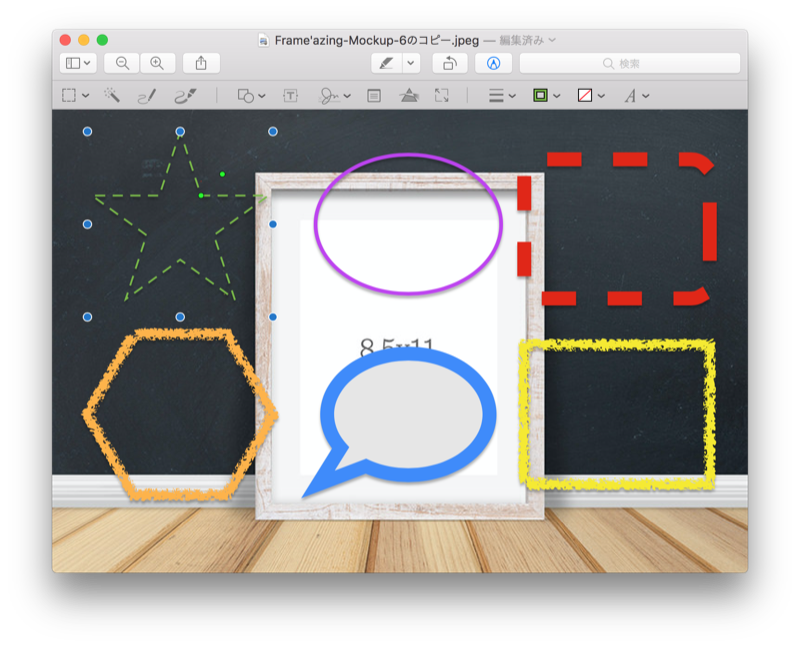Image resolution: width=800 pixels, height=647 pixels.
Task: Click the star's bottom-center blue handle
Action: 180,317
